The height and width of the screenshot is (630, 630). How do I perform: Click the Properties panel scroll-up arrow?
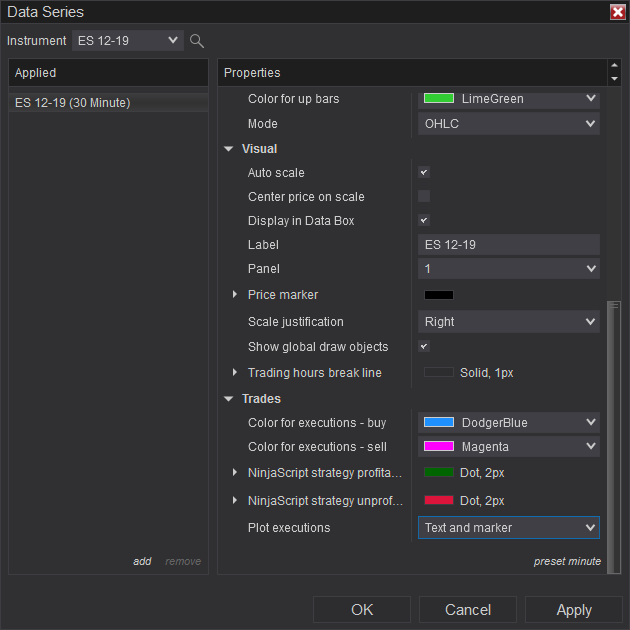614,66
